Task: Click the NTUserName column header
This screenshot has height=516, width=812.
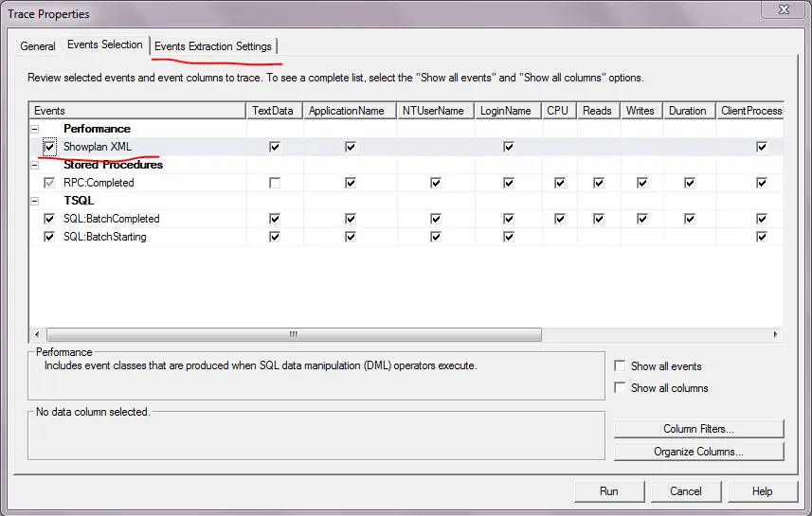Action: coord(436,111)
